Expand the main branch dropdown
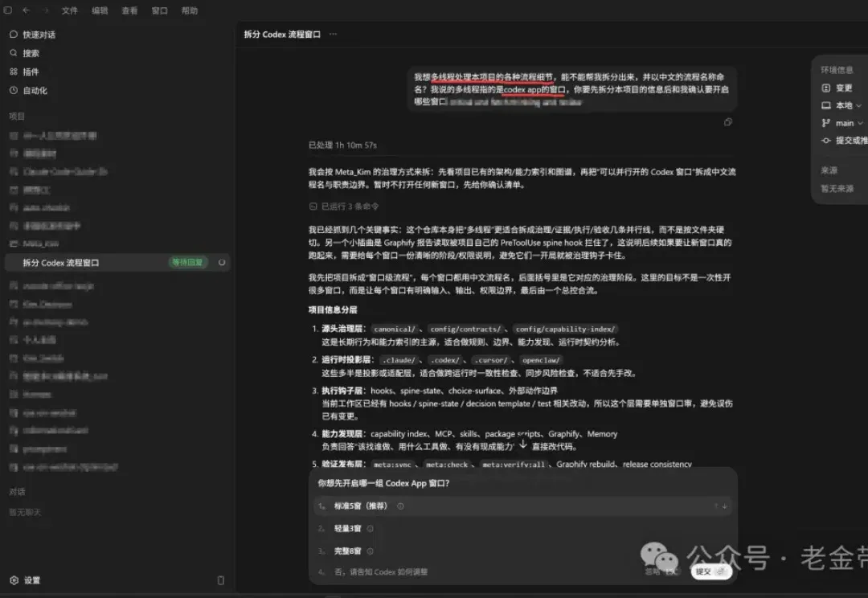Screen dimensions: 868x598 pyautogui.click(x=842, y=123)
